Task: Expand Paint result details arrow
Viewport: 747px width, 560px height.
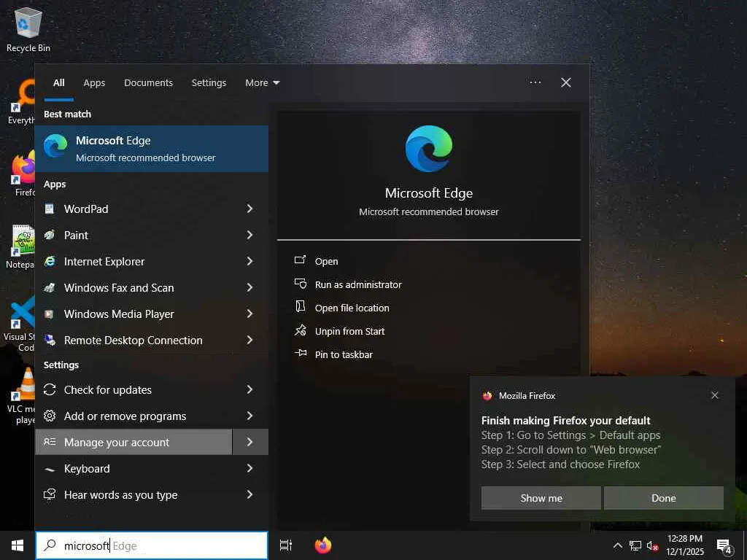Action: (249, 235)
